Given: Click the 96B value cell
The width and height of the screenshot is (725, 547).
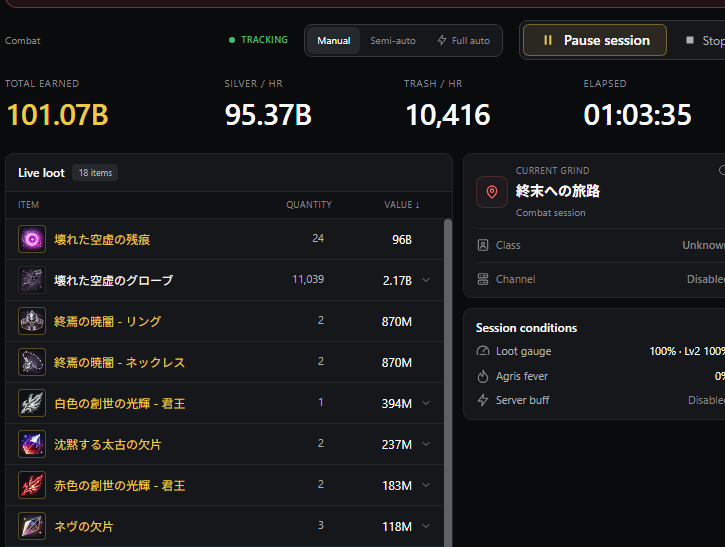Looking at the screenshot, I should [402, 240].
